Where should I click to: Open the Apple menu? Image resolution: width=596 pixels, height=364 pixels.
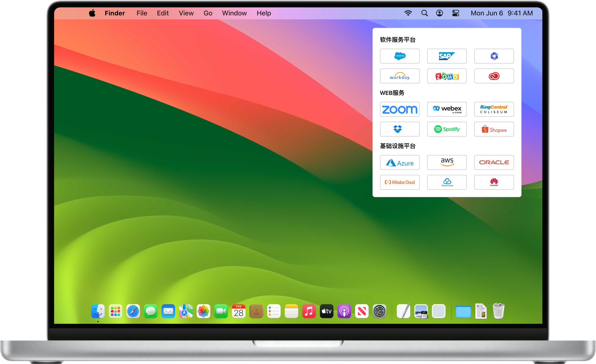tap(92, 13)
